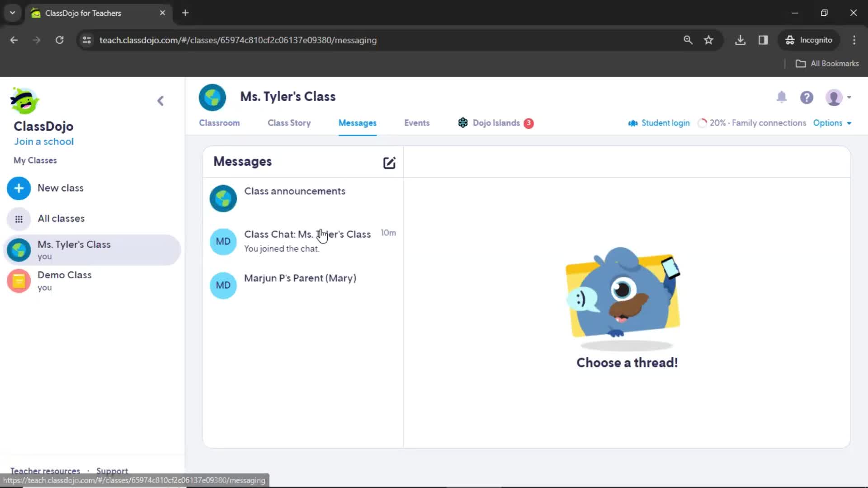The height and width of the screenshot is (488, 868).
Task: Click the Choose a thread mascot illustration
Action: (x=623, y=298)
